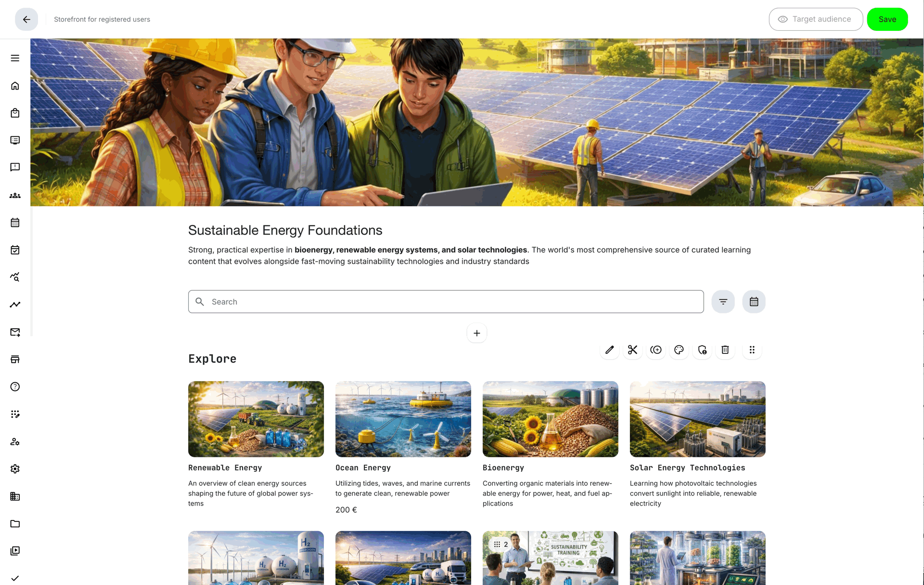Open the storefront icon in sidebar
This screenshot has width=924, height=585.
pos(15,360)
